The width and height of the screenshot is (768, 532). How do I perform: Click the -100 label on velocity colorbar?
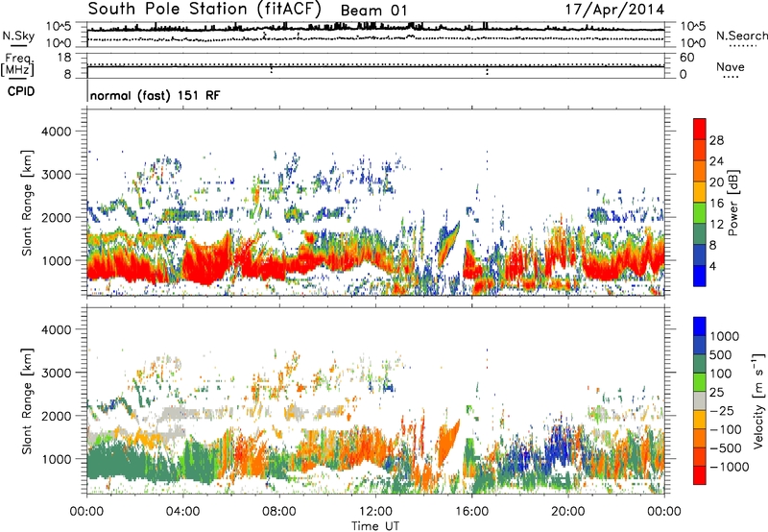coord(726,429)
